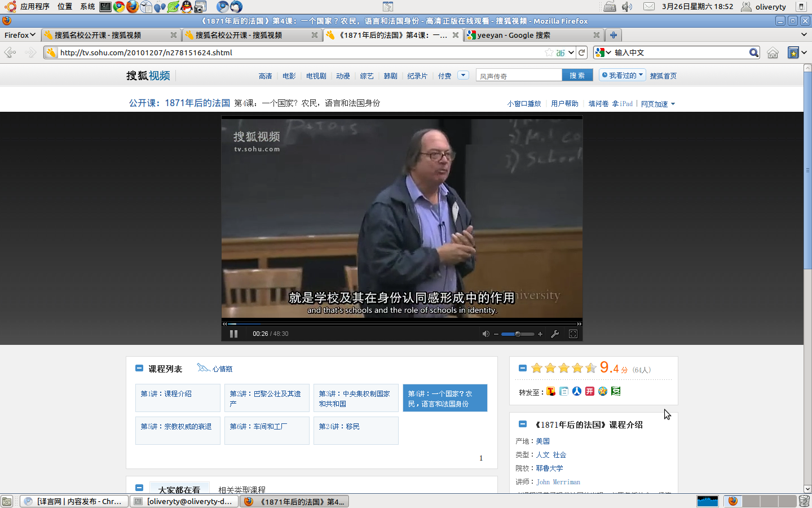The image size is (812, 508).
Task: Share to Sohu Weibo orange T icon
Action: (551, 391)
